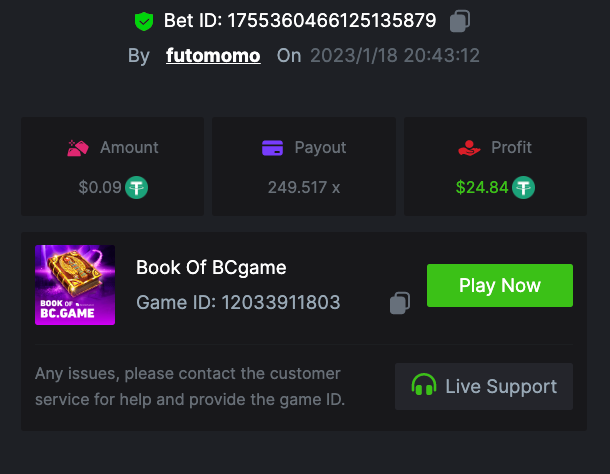Copy the Bet ID number

click(x=460, y=20)
